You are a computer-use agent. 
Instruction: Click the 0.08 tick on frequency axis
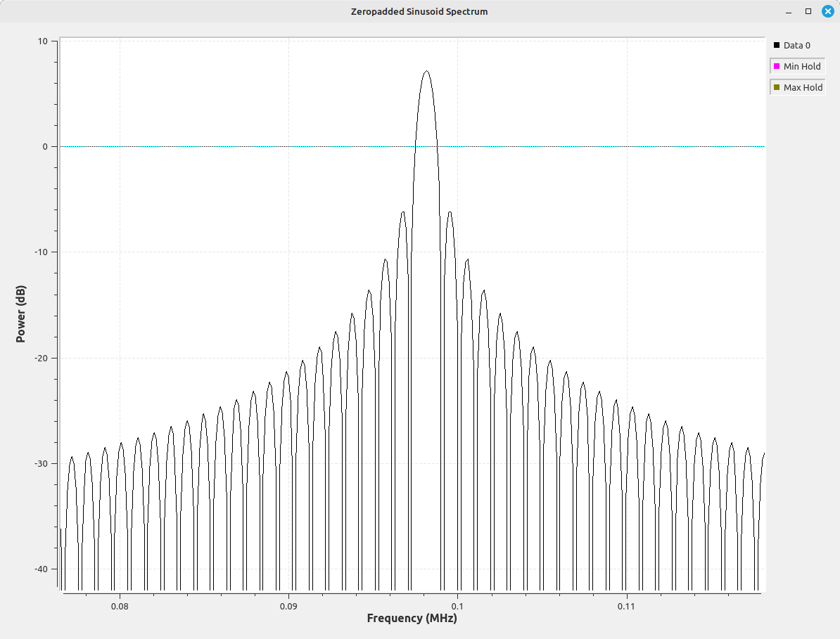pyautogui.click(x=120, y=605)
